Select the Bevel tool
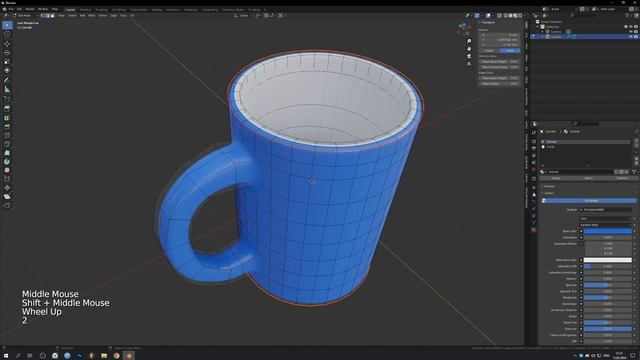640x360 pixels. [7, 127]
